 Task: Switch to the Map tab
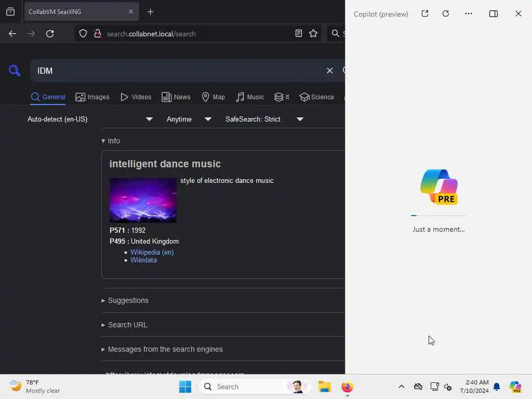pos(214,97)
